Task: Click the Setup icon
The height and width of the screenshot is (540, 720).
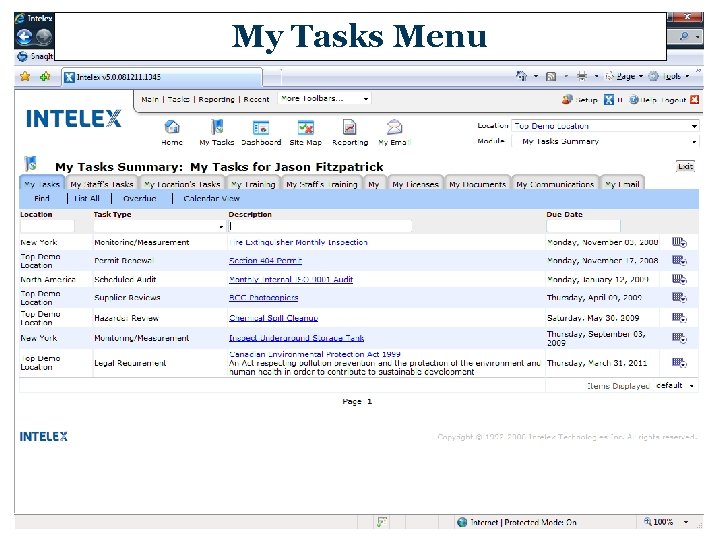Action: coord(567,99)
